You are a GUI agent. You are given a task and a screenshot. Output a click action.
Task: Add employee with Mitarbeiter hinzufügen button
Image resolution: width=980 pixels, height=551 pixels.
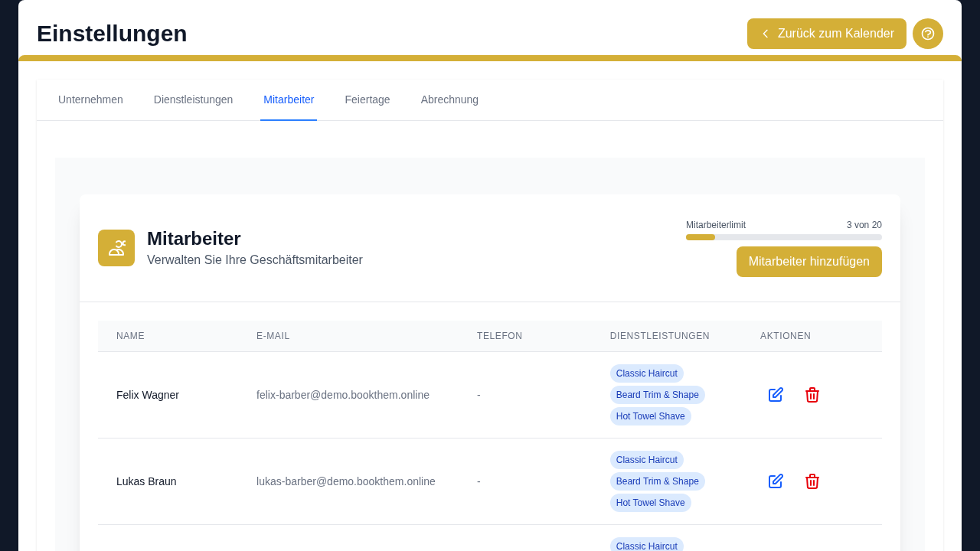coord(809,262)
